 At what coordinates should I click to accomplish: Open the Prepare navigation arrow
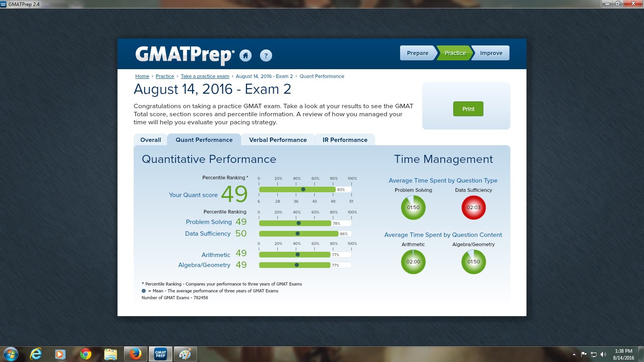tap(417, 53)
